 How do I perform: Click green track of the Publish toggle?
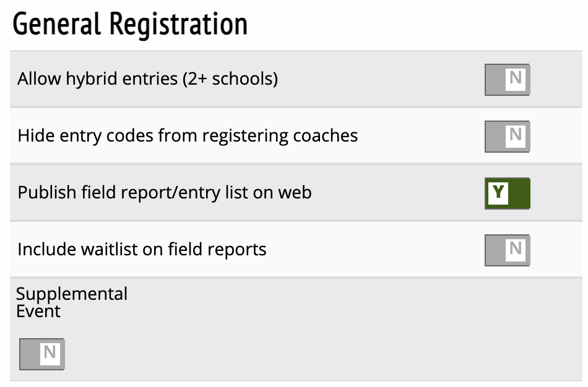coord(519,193)
